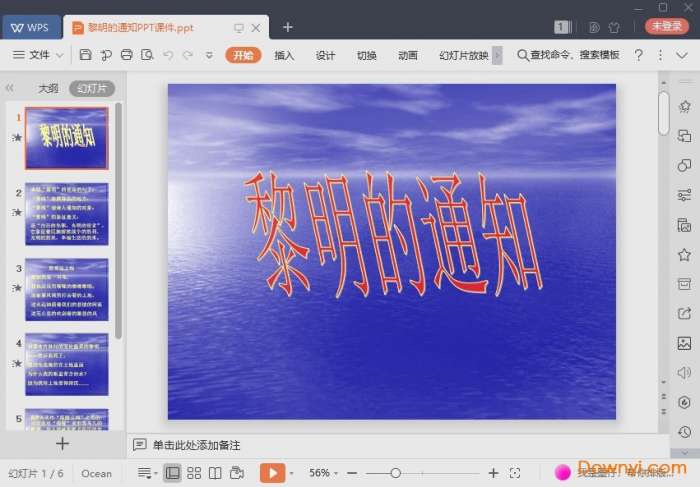This screenshot has height=487, width=700.
Task: Switch to the 幻灯片 thumbnail view
Action: [92, 88]
